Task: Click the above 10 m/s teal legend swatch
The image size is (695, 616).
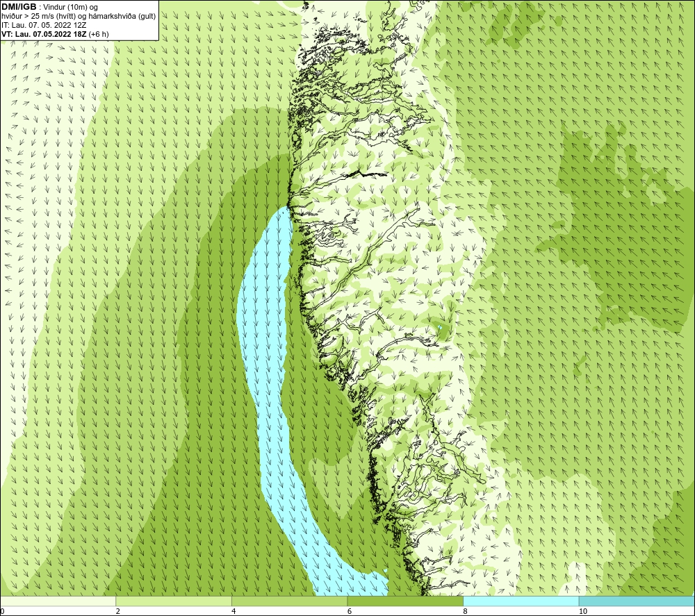Action: click(x=637, y=601)
